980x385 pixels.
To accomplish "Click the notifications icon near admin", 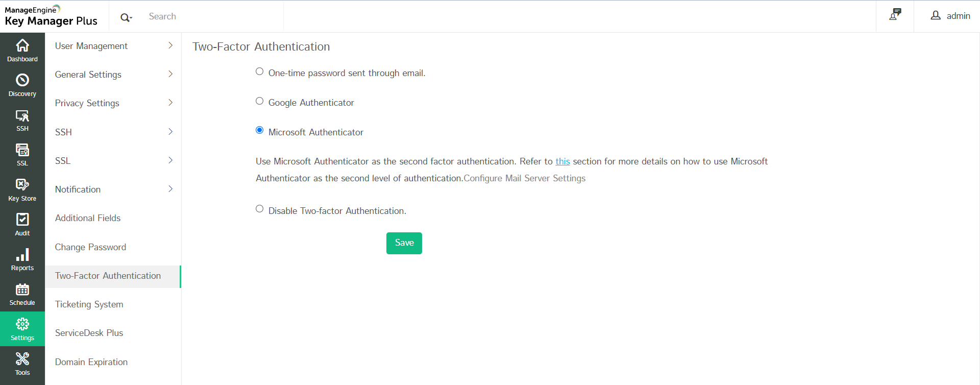I will point(895,15).
